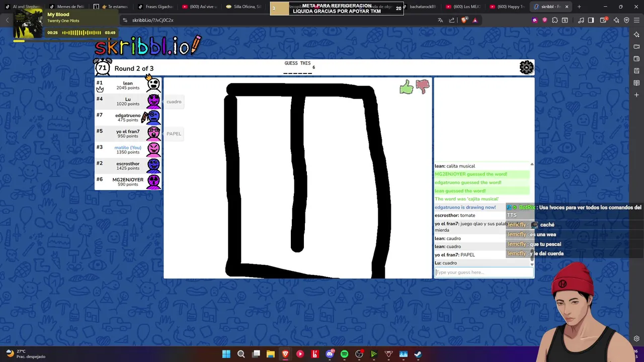Open Brave Rewards triangle icon
This screenshot has width=644, height=362.
(x=475, y=20)
